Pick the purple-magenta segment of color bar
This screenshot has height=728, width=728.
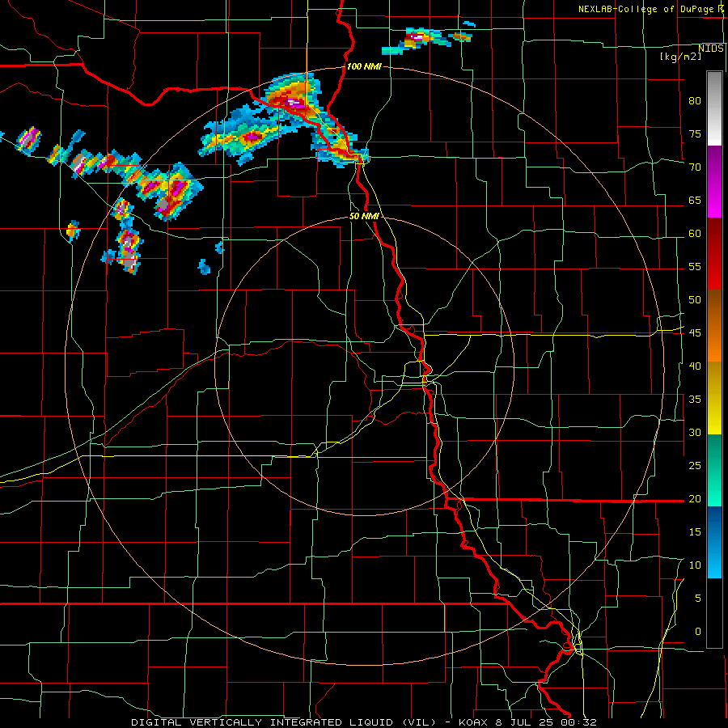tap(714, 181)
